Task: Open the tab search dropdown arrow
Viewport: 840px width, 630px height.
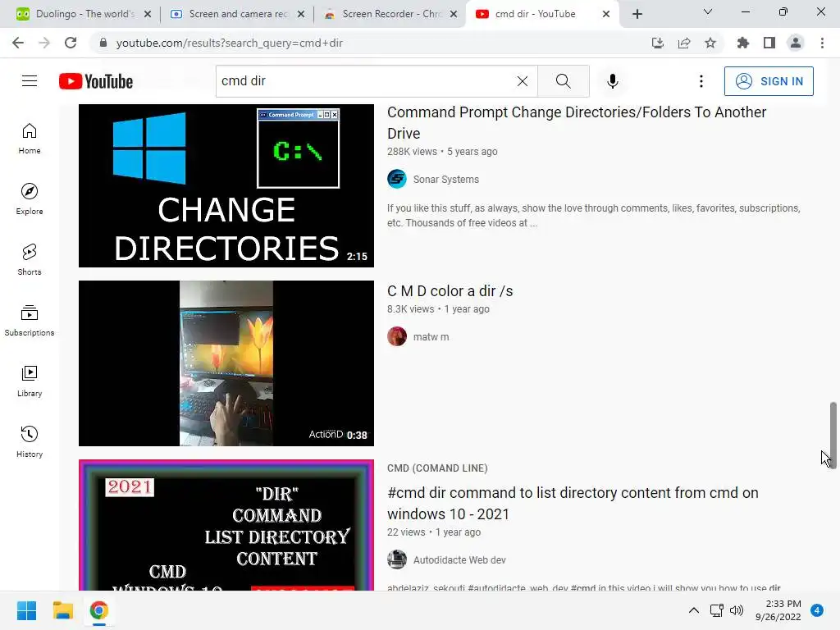Action: (708, 11)
